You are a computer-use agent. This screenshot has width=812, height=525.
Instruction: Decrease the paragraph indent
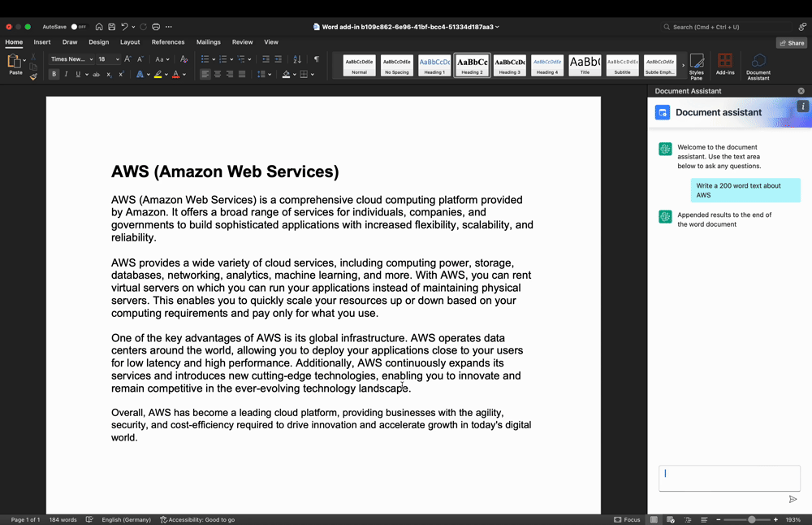(x=266, y=59)
